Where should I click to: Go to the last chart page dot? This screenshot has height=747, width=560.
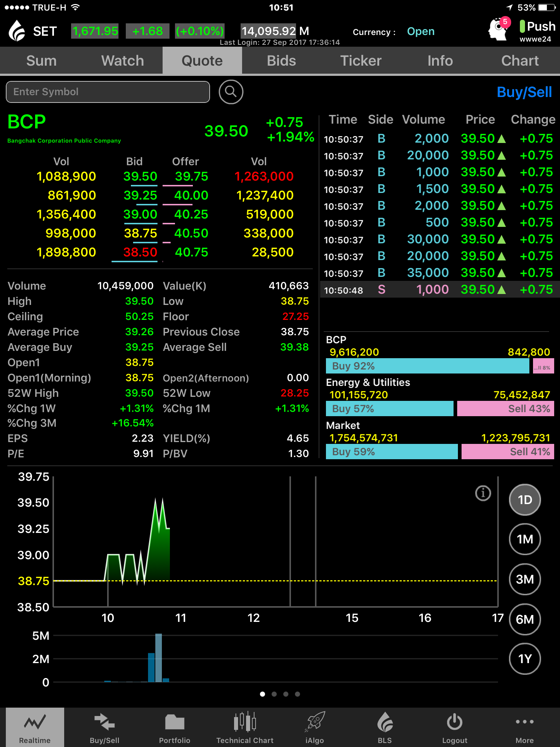[297, 694]
